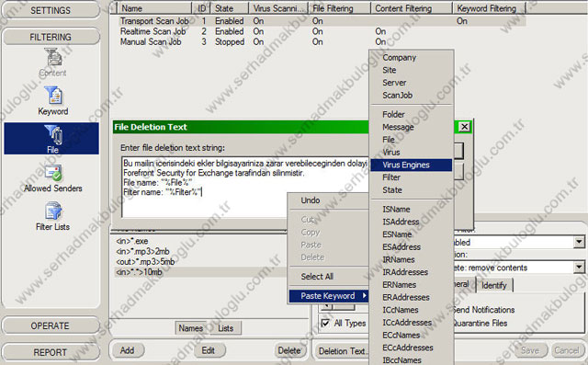Open the OPERATE section
Screen dimensions: 588x365
click(51, 325)
